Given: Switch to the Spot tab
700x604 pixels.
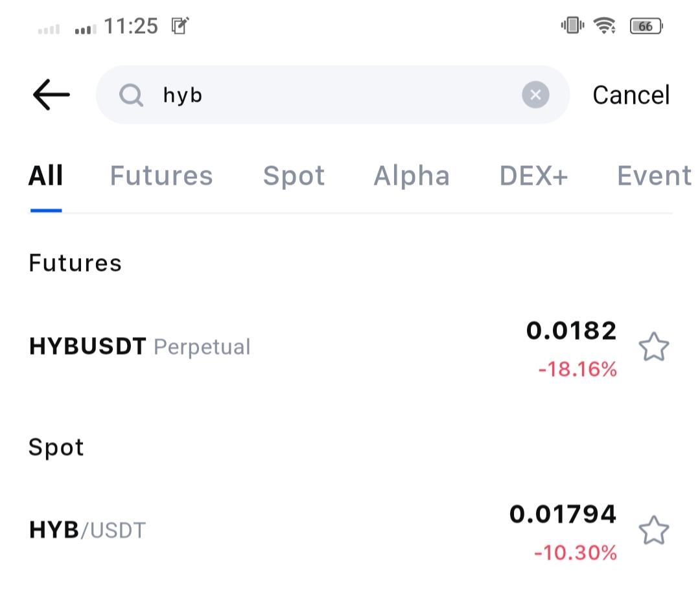Looking at the screenshot, I should [294, 176].
